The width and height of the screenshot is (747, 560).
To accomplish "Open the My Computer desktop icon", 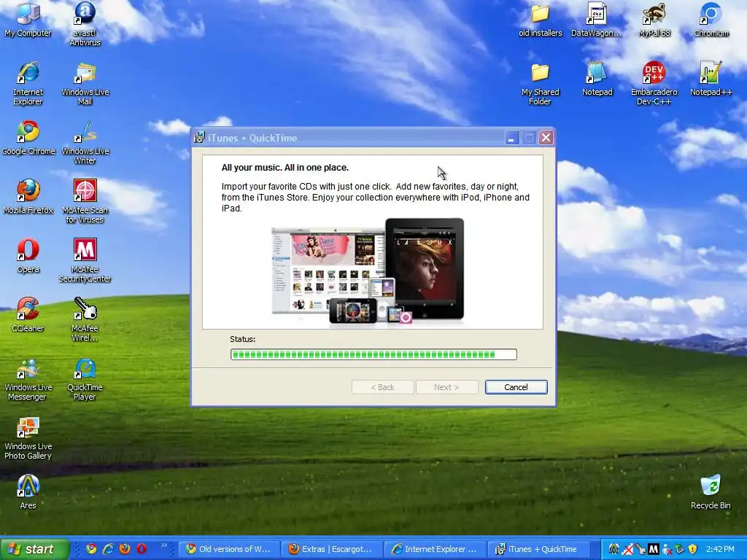I will [x=28, y=20].
